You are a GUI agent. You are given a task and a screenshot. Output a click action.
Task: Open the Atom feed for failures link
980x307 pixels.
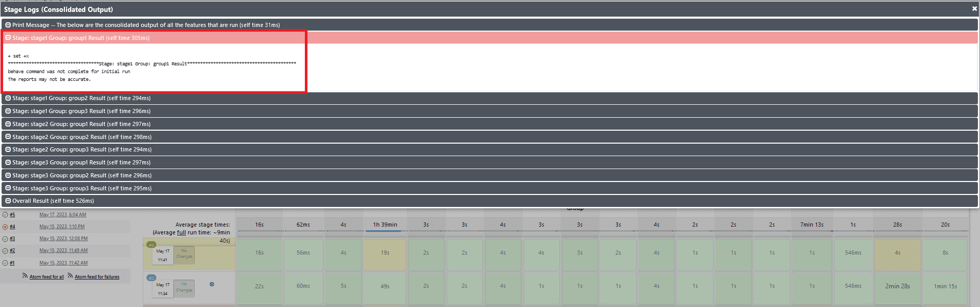pyautogui.click(x=97, y=277)
